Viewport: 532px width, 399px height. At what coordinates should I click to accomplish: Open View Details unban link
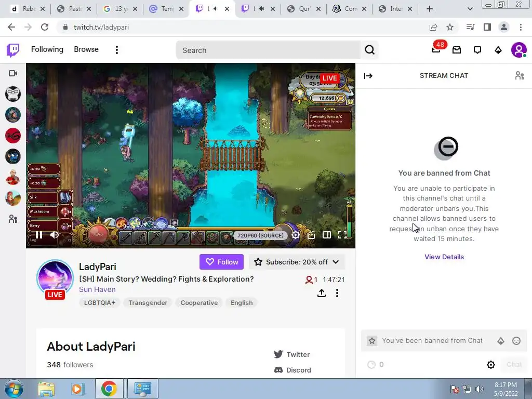[x=444, y=257]
